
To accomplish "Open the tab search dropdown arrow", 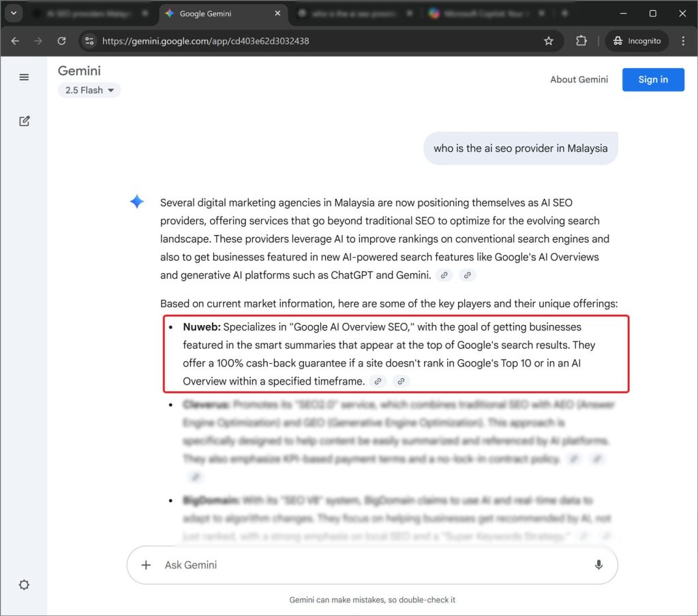I will click(x=14, y=13).
